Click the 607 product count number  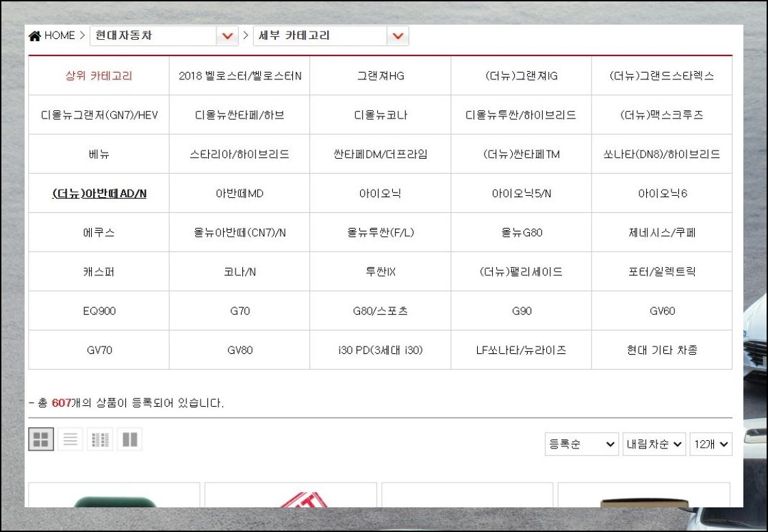(x=61, y=403)
